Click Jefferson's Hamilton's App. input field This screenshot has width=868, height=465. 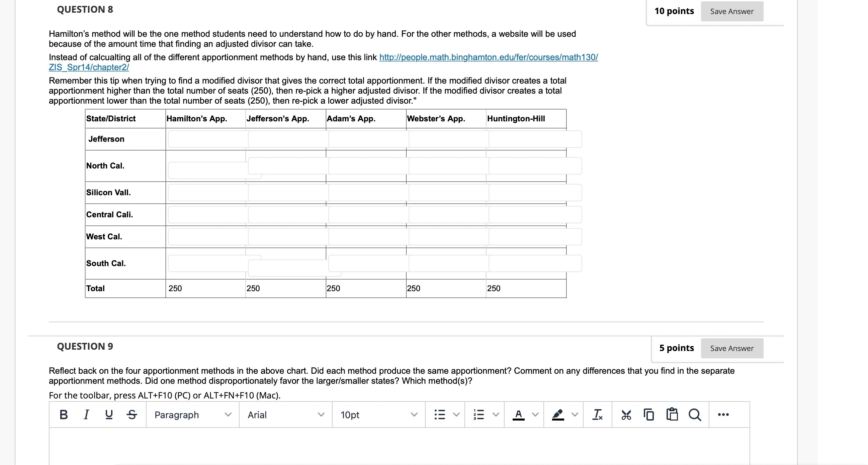[x=205, y=139]
